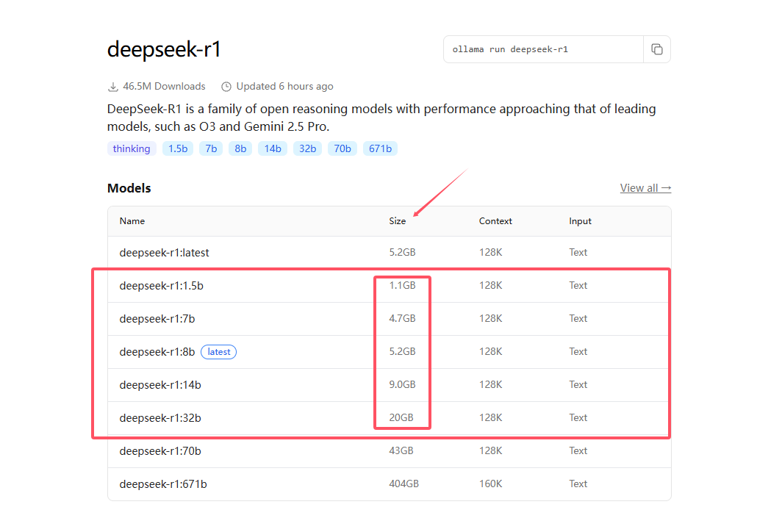Click the clock icon beside Updated
The width and height of the screenshot is (782, 532).
click(226, 87)
